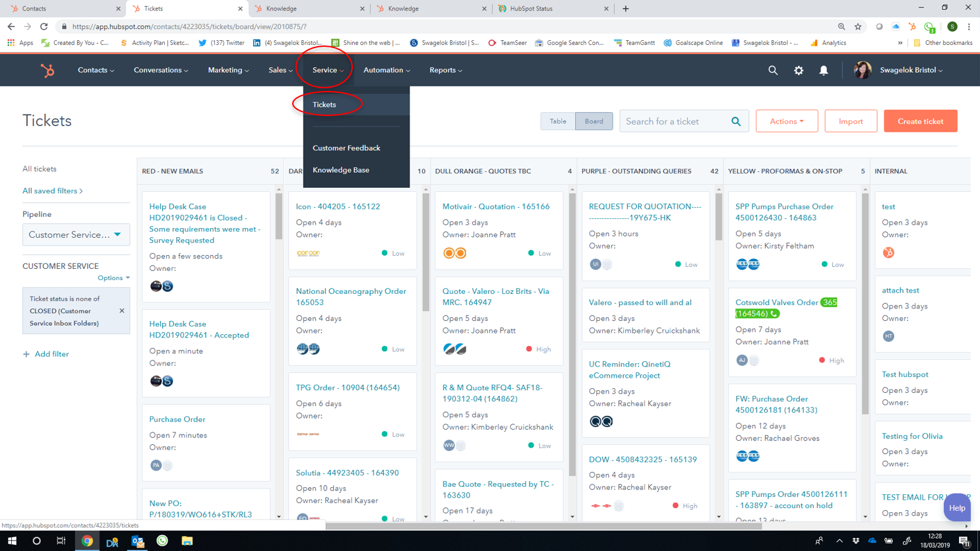Open the Actions dropdown

click(x=787, y=121)
